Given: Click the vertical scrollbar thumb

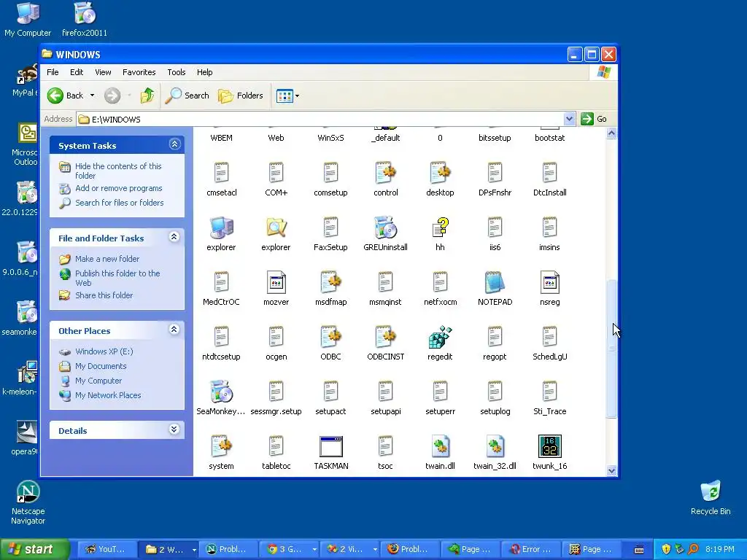Looking at the screenshot, I should (611, 349).
